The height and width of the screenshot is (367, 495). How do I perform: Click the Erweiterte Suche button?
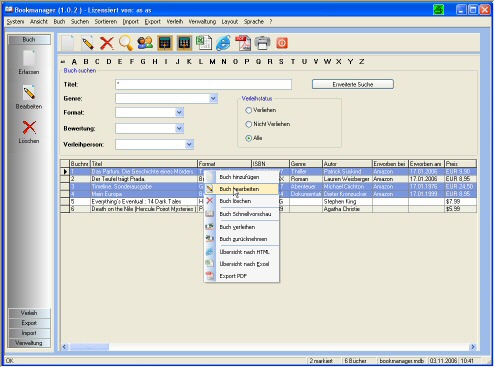[x=353, y=84]
